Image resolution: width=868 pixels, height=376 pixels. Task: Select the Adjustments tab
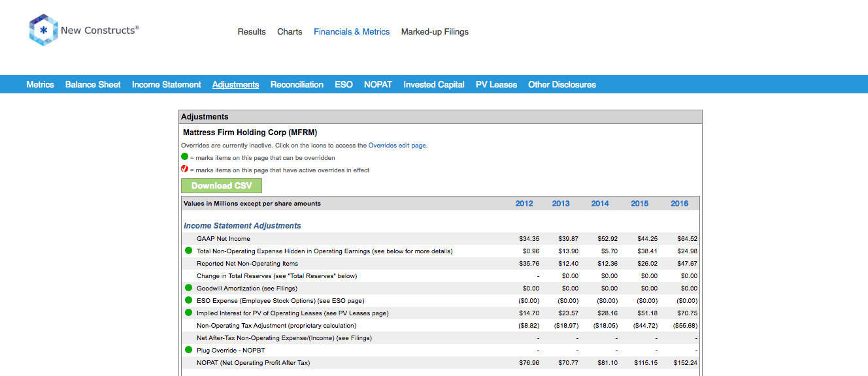coord(235,84)
